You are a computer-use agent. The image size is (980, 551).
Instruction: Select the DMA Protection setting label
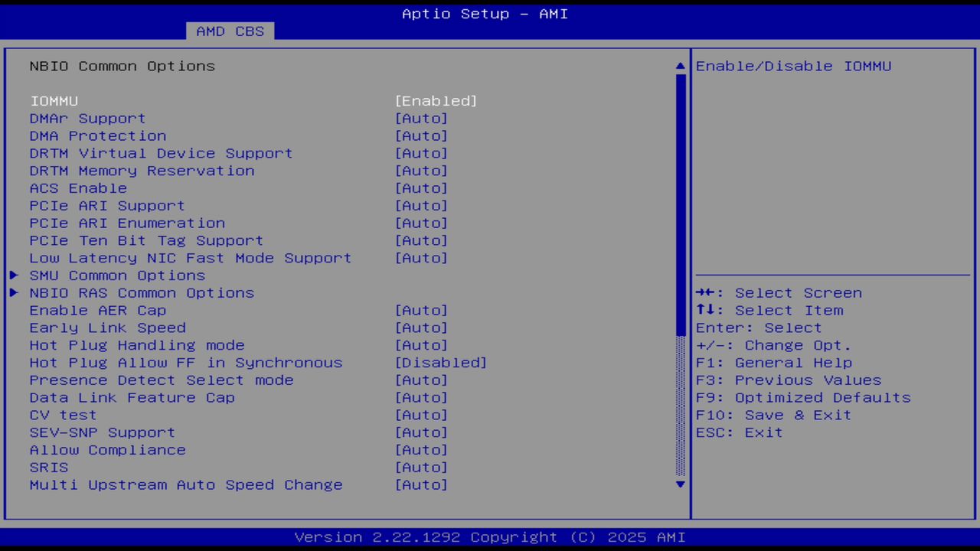(98, 136)
